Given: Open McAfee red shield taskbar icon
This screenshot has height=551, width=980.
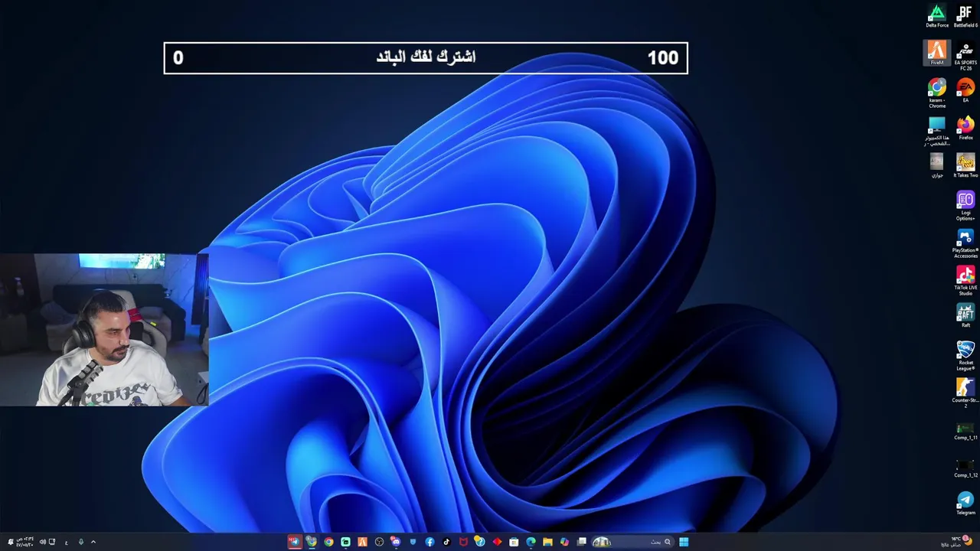Looking at the screenshot, I should tap(463, 542).
